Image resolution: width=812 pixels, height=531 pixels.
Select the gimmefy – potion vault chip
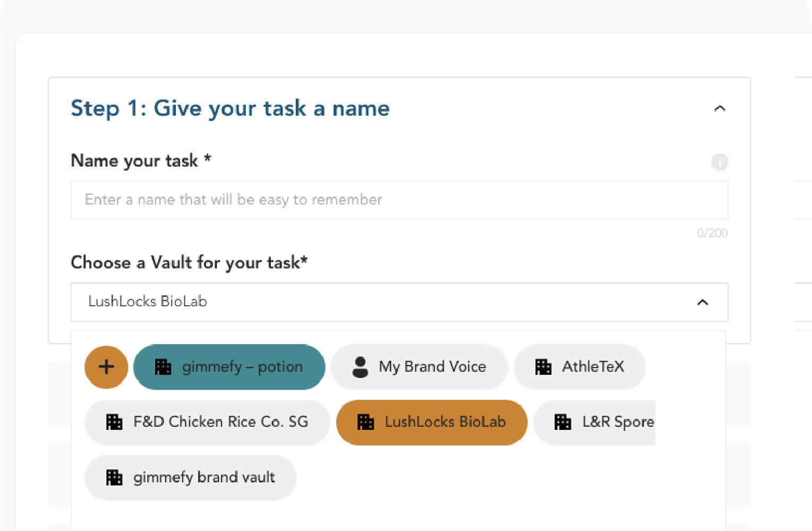(x=229, y=367)
